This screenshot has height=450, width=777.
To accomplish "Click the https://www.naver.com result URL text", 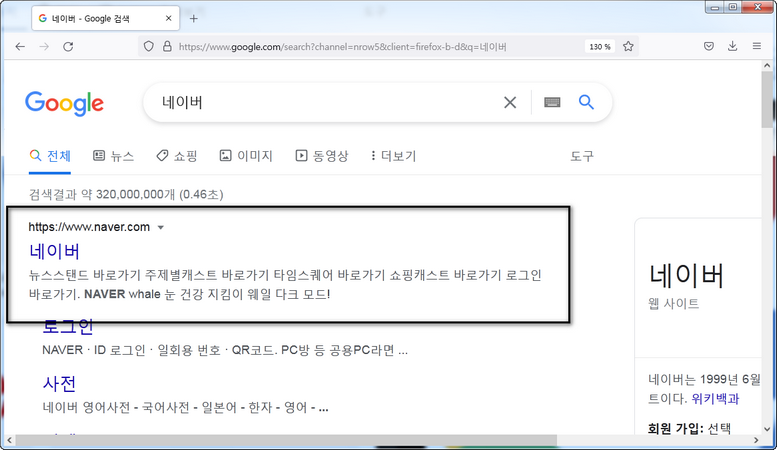I will tap(89, 227).
